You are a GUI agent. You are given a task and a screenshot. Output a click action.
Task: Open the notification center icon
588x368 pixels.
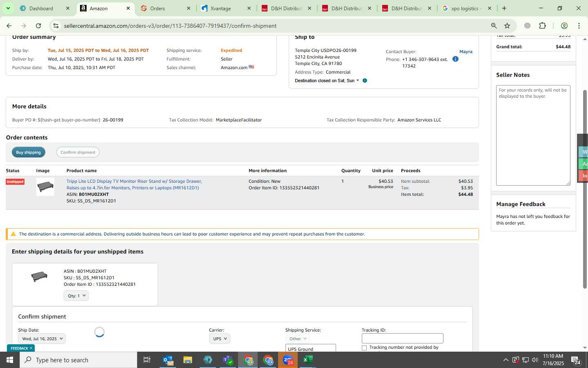pos(576,360)
